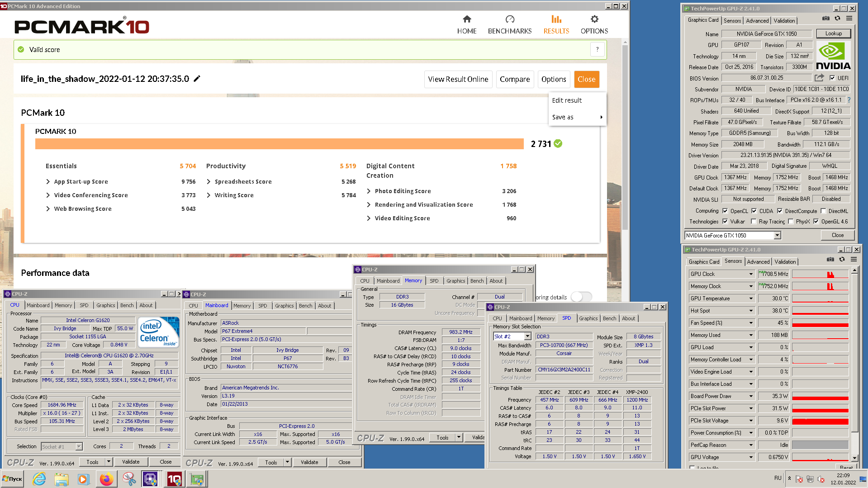The width and height of the screenshot is (868, 488).
Task: Click the Lookup button in GPU-Z
Action: [833, 33]
